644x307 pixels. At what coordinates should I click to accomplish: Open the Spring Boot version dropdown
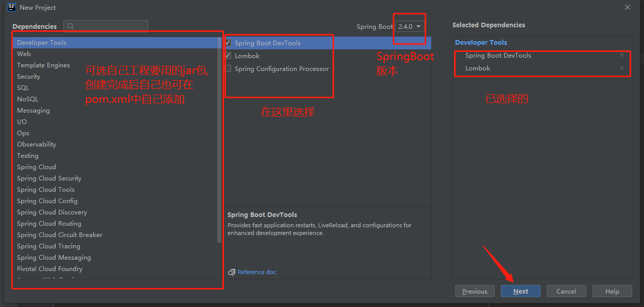(x=410, y=26)
